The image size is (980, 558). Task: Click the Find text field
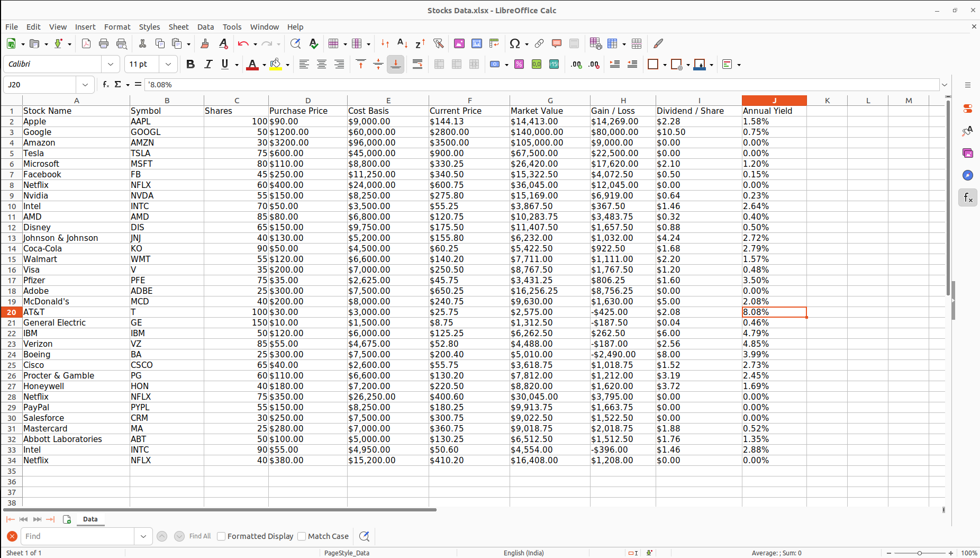point(78,536)
